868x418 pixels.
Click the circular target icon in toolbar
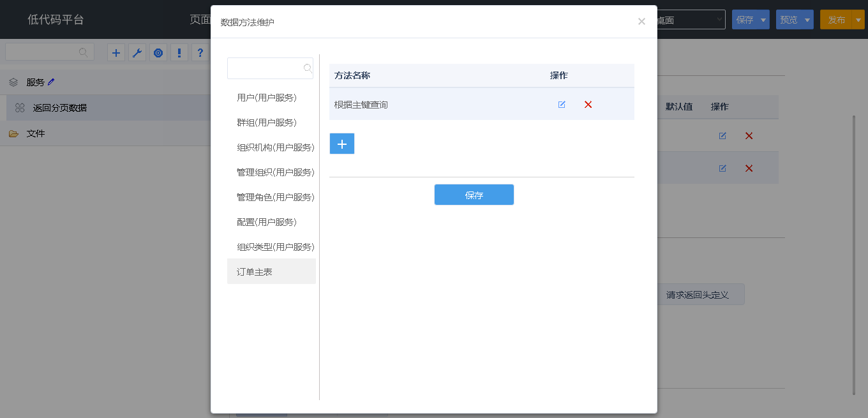pos(158,53)
